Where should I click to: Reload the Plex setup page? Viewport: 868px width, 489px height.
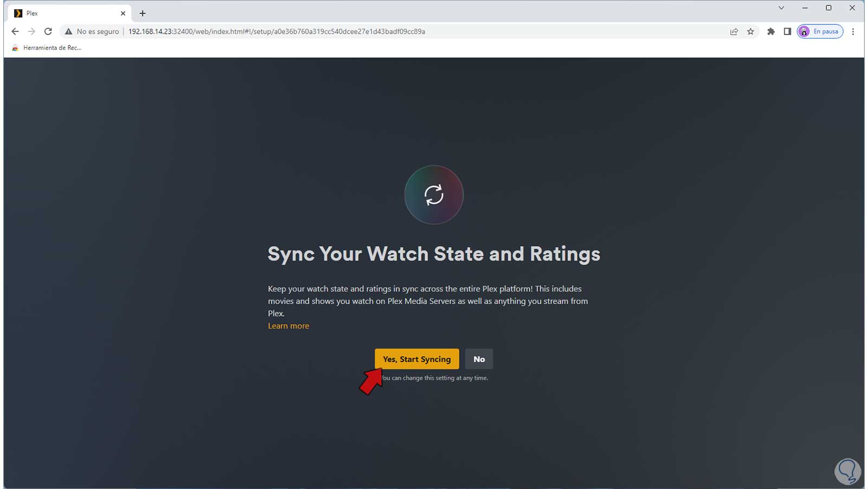point(48,31)
